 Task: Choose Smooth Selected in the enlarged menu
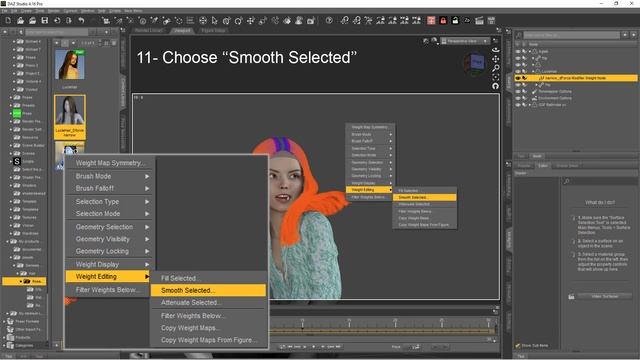pyautogui.click(x=208, y=290)
